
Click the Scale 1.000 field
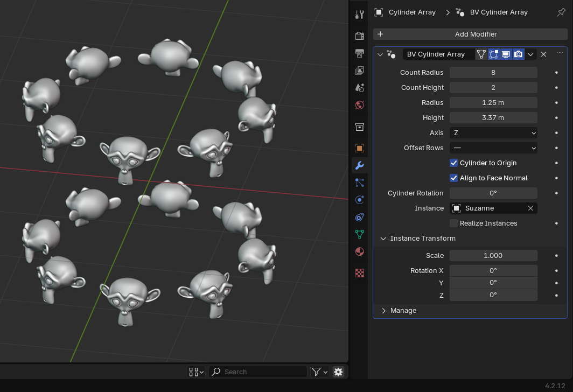493,255
